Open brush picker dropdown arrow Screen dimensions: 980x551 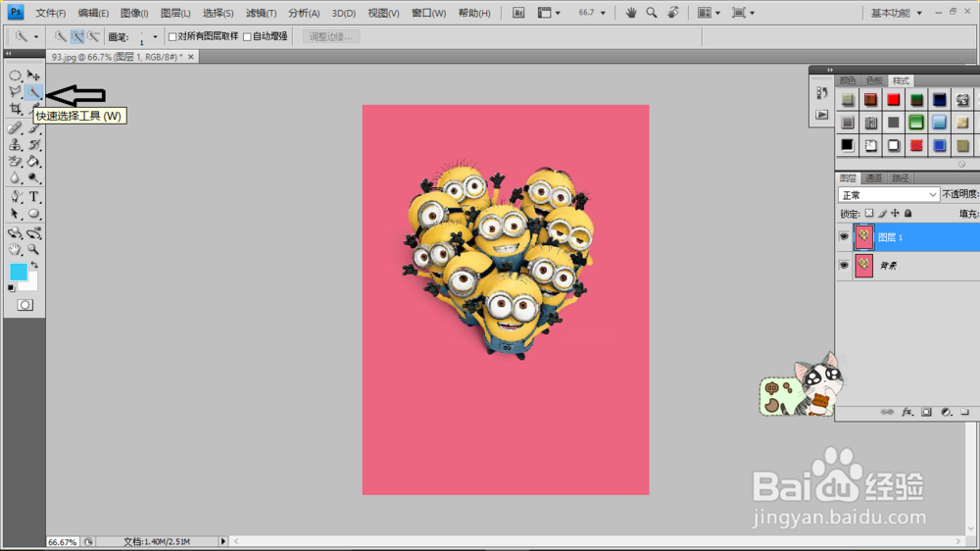155,37
